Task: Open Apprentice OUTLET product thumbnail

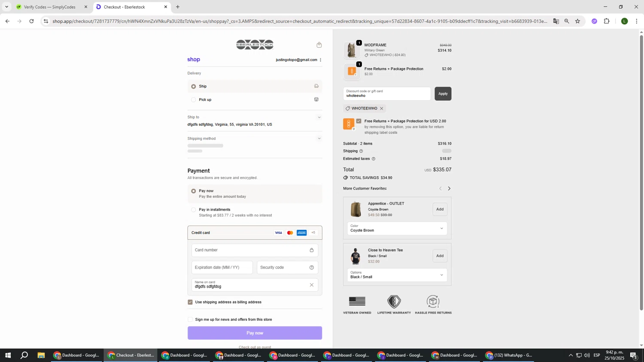Action: coord(355,209)
